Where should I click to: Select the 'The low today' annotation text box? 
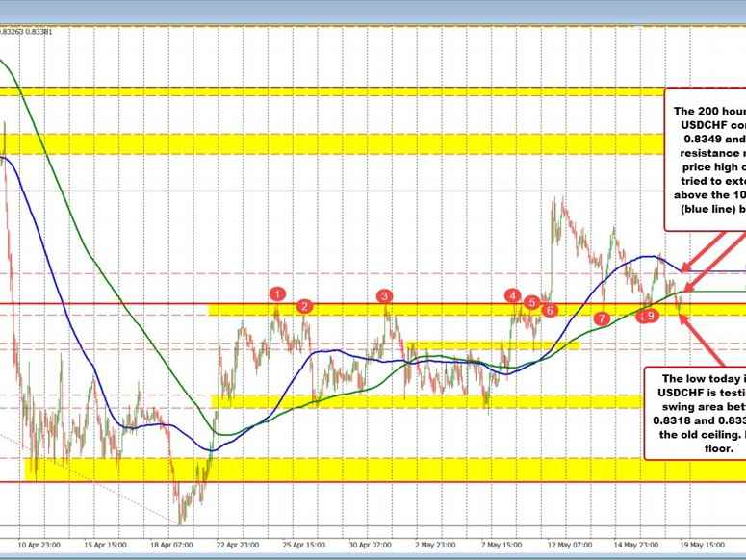[695, 414]
